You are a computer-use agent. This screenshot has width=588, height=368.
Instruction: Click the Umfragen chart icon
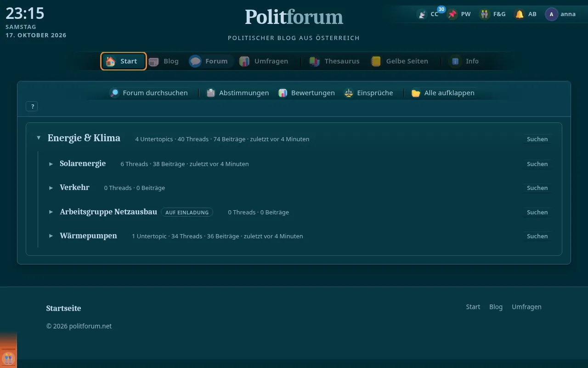point(244,61)
